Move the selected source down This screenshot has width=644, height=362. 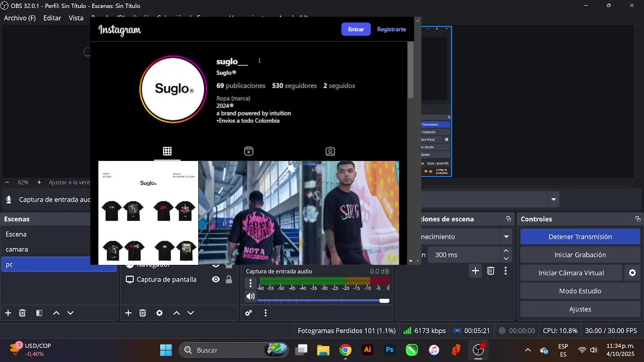(191, 313)
